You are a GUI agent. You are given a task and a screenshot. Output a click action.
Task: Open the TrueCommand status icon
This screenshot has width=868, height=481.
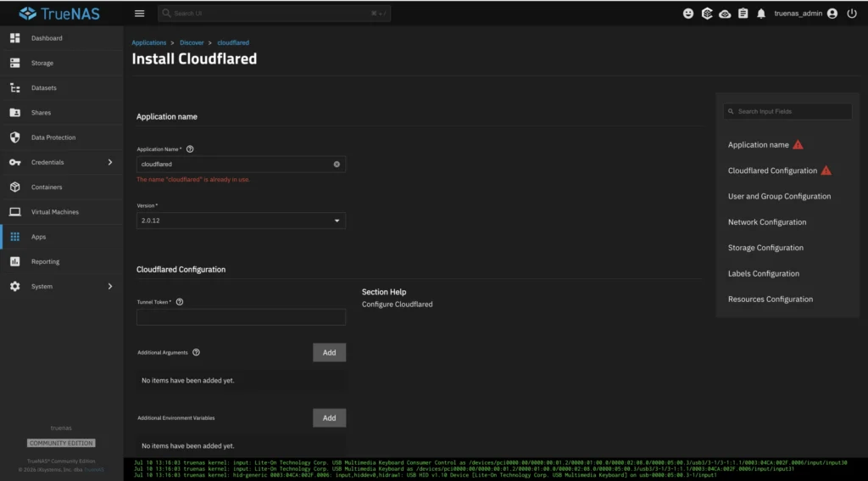tap(707, 14)
